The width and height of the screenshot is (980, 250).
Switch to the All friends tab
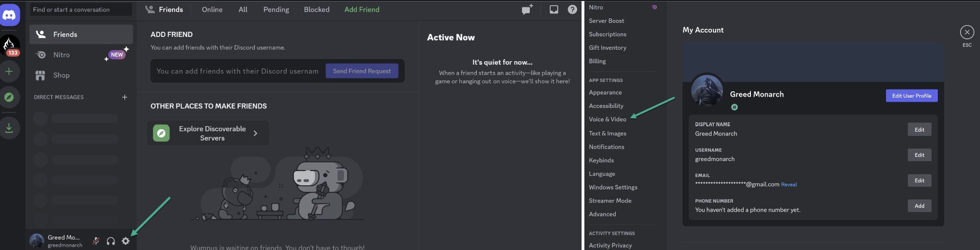click(243, 9)
